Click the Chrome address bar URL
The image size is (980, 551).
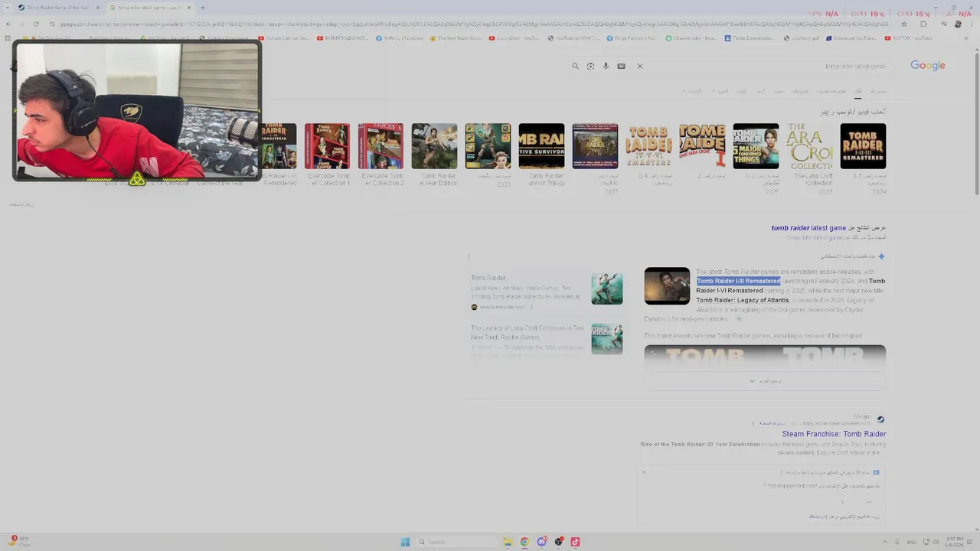[475, 24]
